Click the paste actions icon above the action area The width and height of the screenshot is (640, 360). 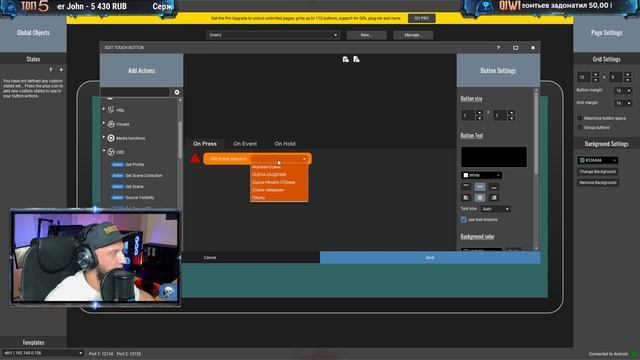point(356,59)
